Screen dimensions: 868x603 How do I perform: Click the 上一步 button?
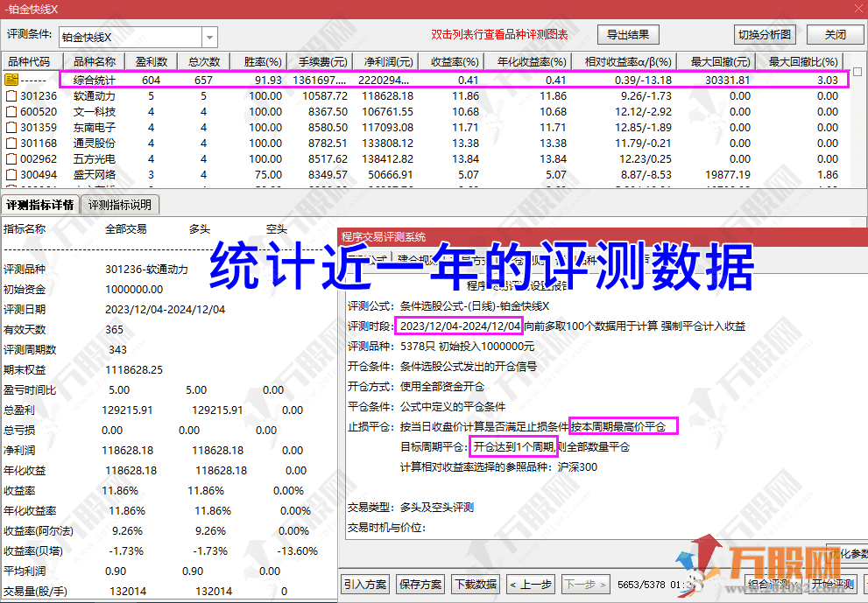point(531,585)
